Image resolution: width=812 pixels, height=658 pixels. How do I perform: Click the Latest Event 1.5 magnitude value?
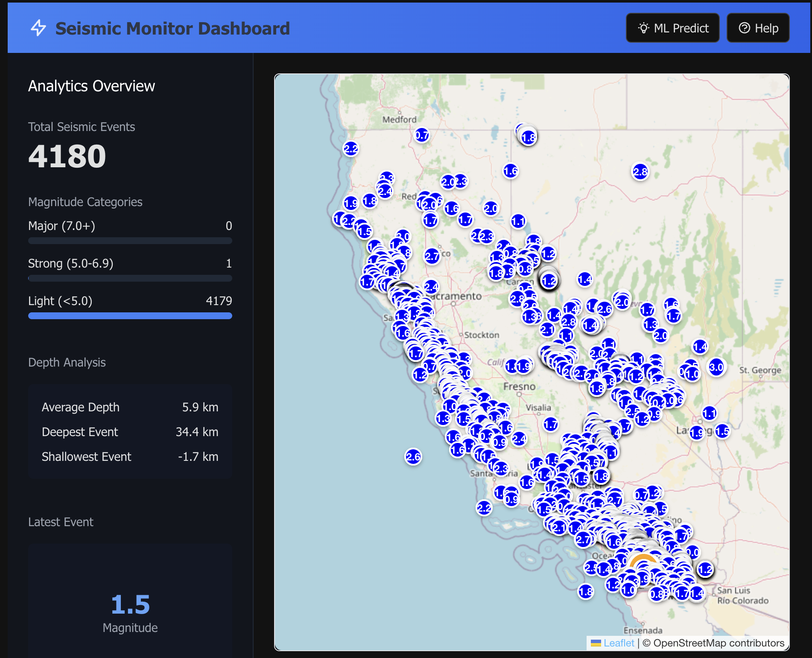[x=130, y=605]
